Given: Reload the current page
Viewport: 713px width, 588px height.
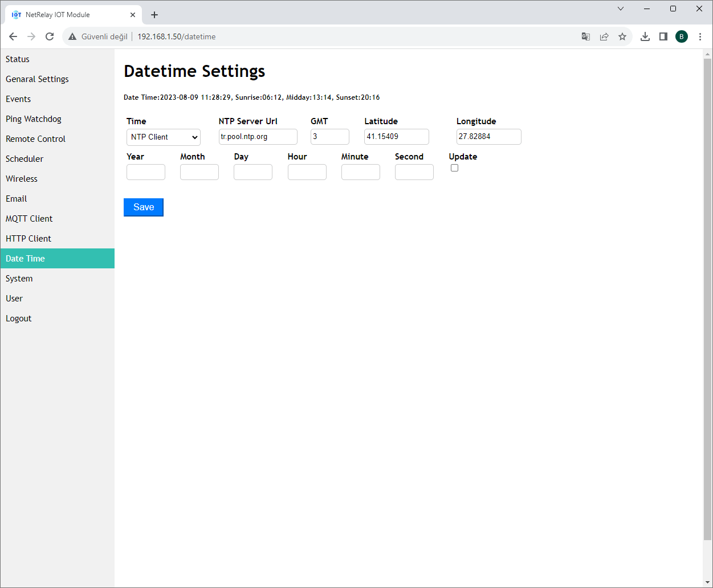Looking at the screenshot, I should click(x=49, y=36).
